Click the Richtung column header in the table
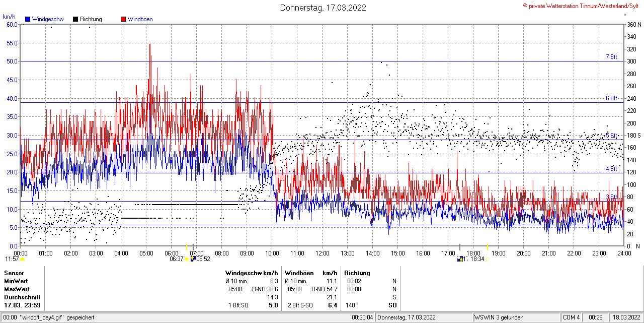 (357, 273)
